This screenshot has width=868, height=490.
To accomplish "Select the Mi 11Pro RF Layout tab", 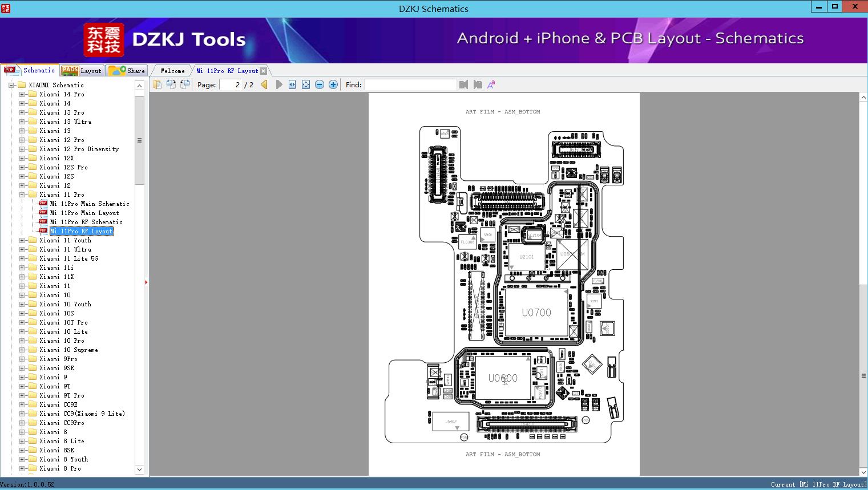I will (x=227, y=71).
